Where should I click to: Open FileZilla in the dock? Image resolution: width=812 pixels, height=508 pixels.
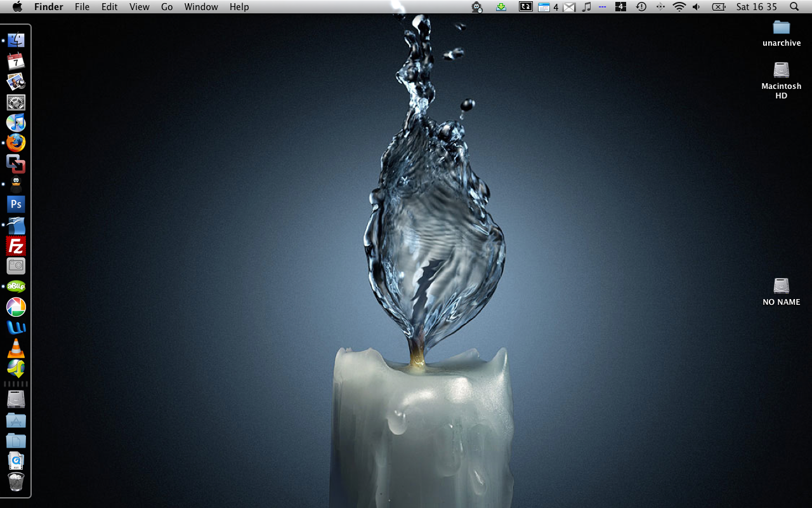click(x=16, y=246)
